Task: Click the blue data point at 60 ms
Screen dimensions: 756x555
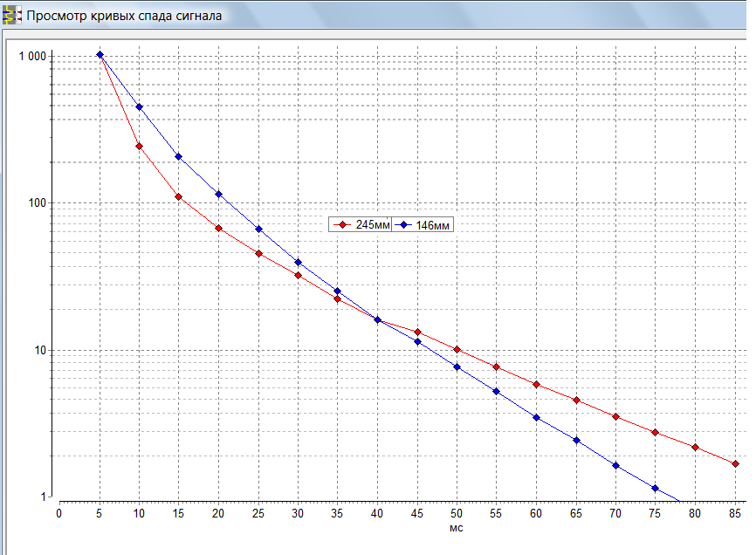Action: tap(537, 418)
